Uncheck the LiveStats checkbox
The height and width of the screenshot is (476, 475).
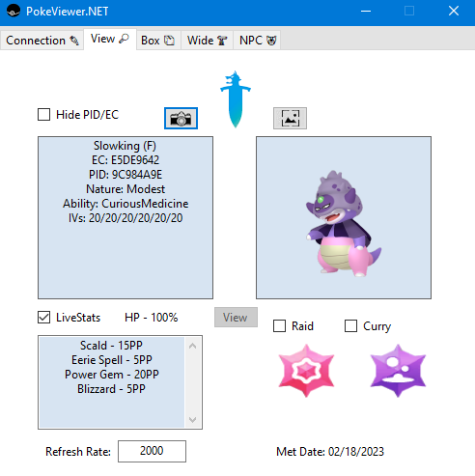[44, 318]
